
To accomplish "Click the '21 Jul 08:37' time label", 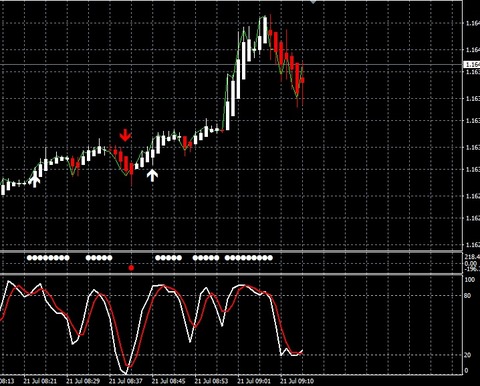I will click(126, 381).
